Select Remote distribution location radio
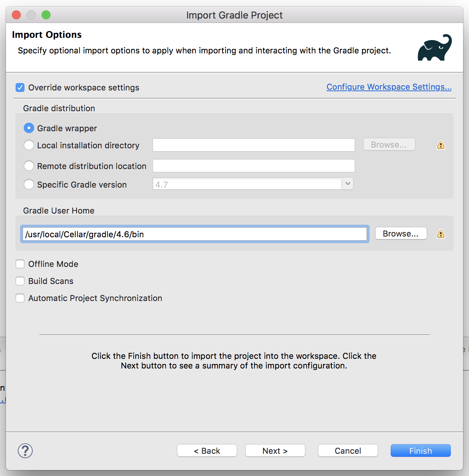The width and height of the screenshot is (469, 476). [29, 166]
